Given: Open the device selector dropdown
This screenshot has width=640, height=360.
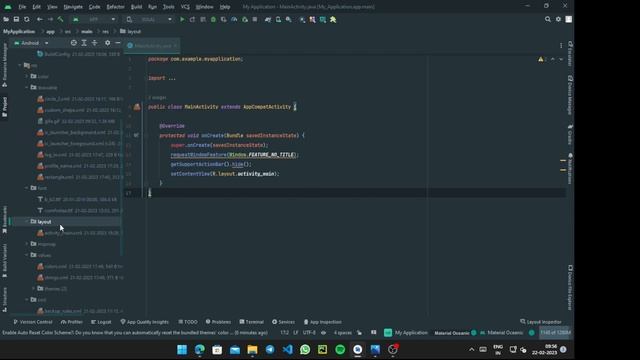Looking at the screenshot, I should tap(149, 19).
